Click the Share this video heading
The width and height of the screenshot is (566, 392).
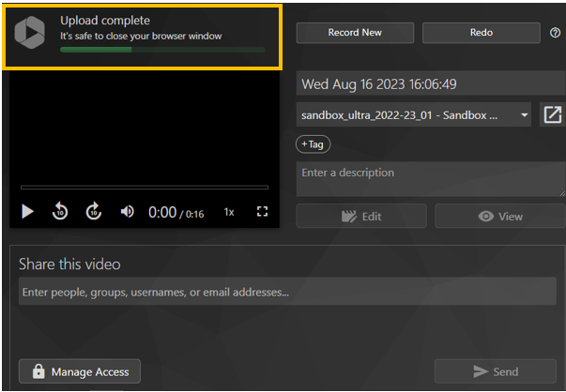click(69, 264)
